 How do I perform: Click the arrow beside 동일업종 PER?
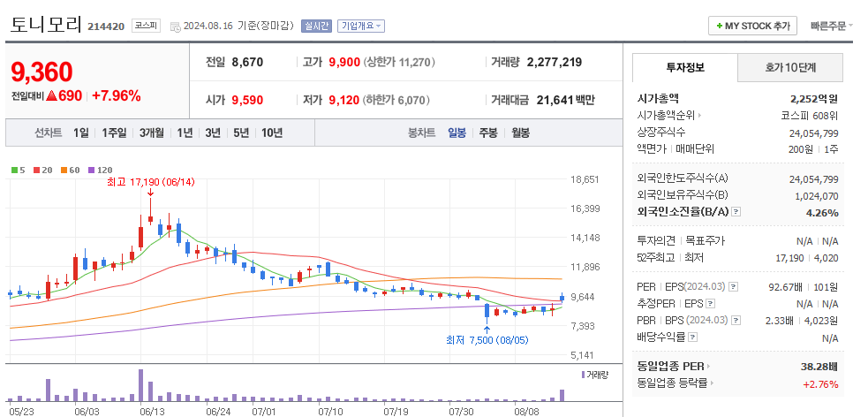point(708,366)
